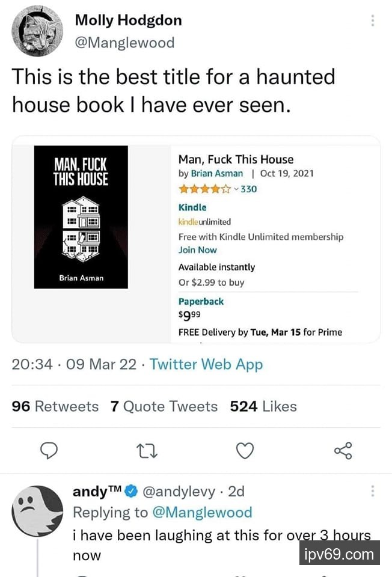Click andy's ghost profile avatar
Image resolution: width=392 pixels, height=577 pixels.
click(37, 511)
